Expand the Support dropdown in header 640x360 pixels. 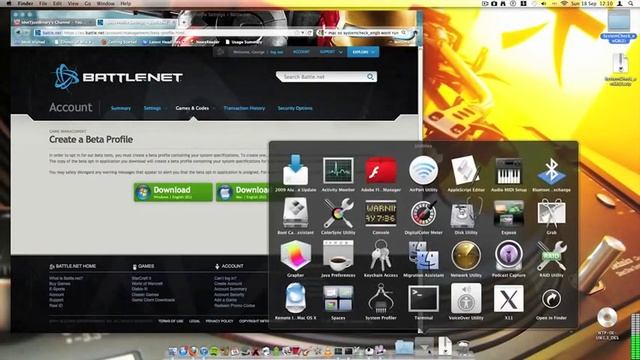coord(331,52)
